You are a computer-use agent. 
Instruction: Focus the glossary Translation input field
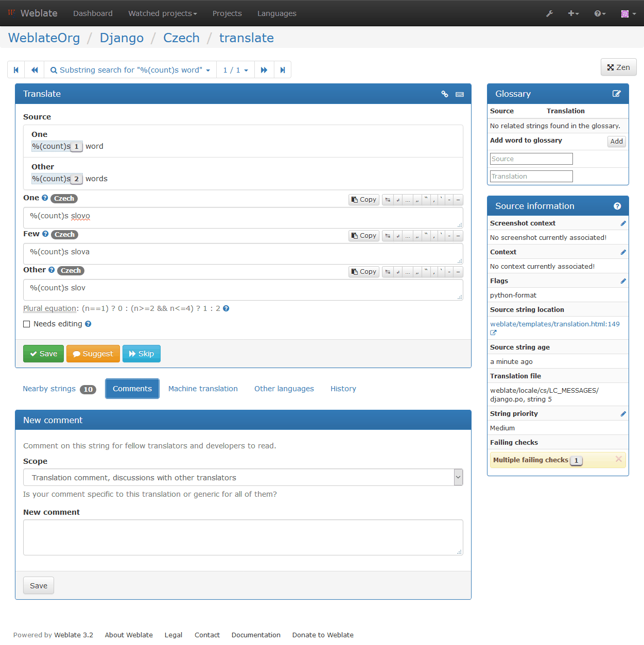[531, 177]
